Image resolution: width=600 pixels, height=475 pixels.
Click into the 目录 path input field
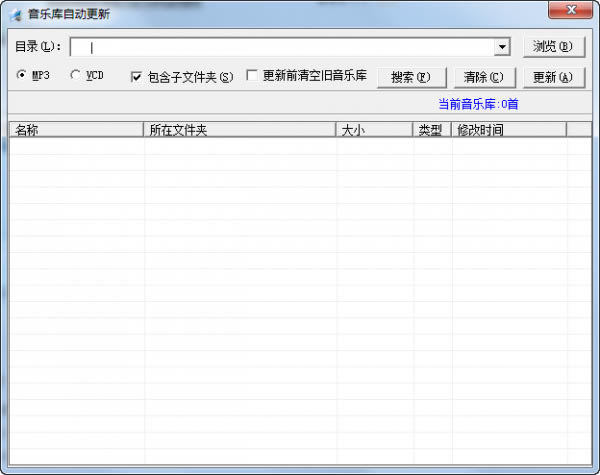tap(282, 47)
